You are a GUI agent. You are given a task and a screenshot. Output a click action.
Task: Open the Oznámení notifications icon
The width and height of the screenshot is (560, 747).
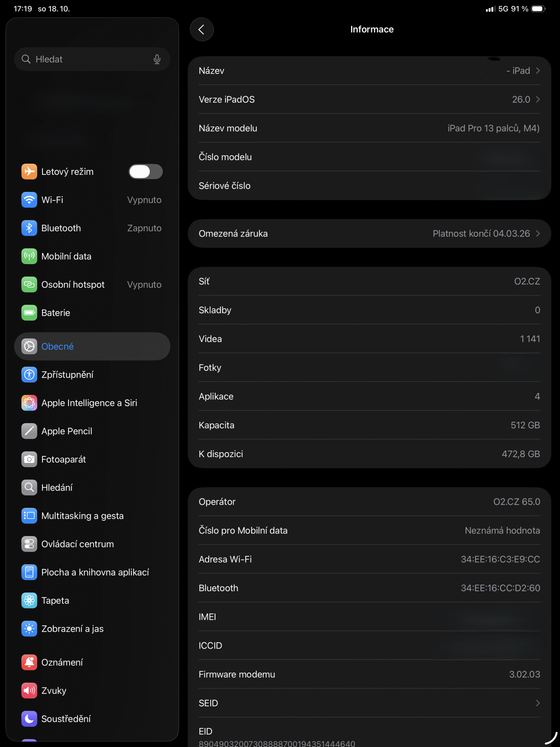click(29, 662)
